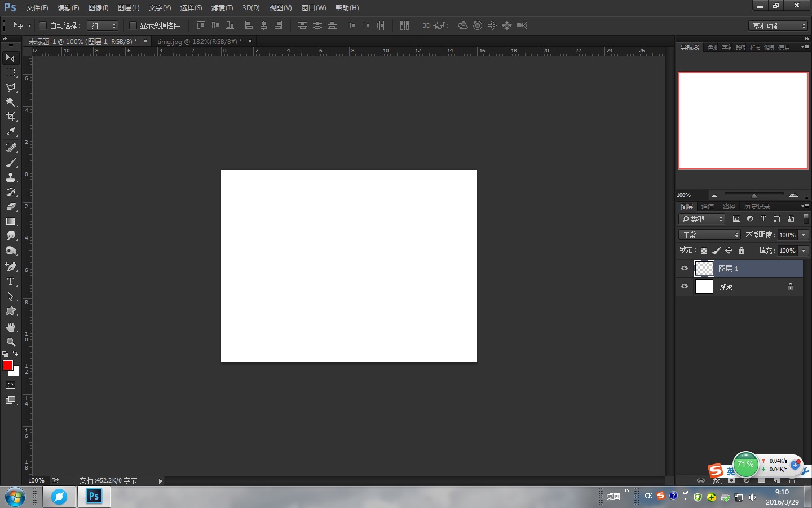812x508 pixels.
Task: Select the Move tool
Action: (x=10, y=58)
